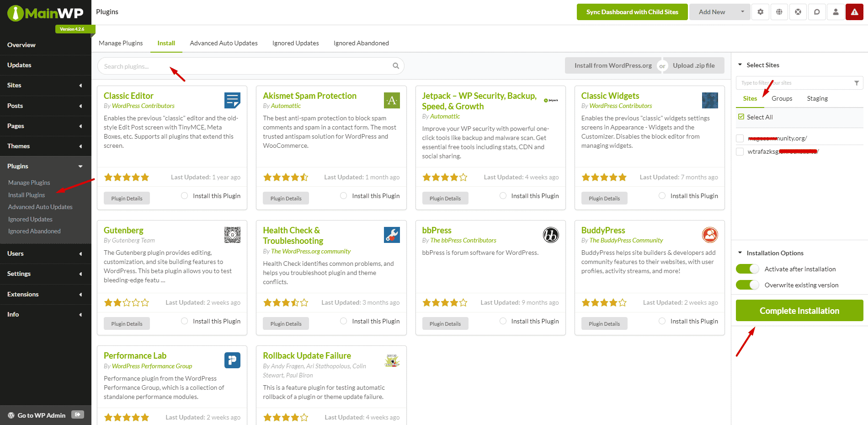
Task: Focus the Type to filter your sites field
Action: (799, 83)
